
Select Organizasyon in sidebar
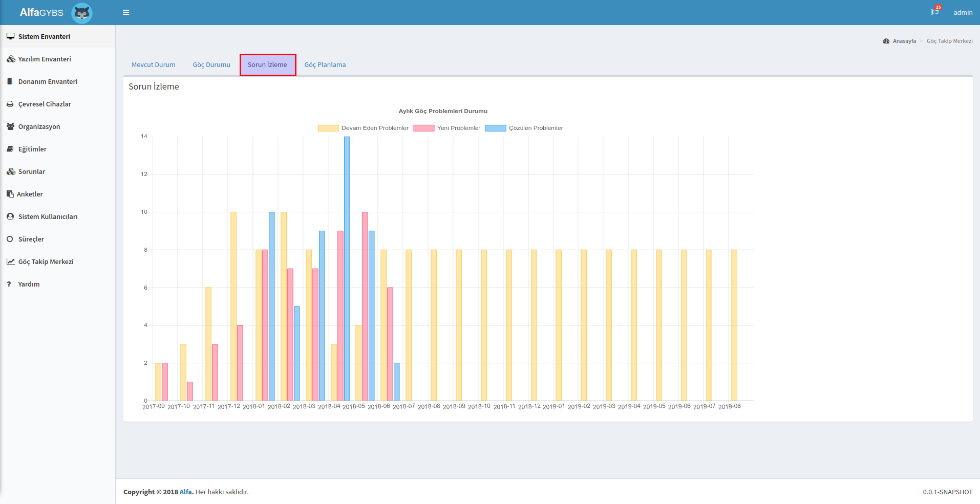pyautogui.click(x=57, y=126)
